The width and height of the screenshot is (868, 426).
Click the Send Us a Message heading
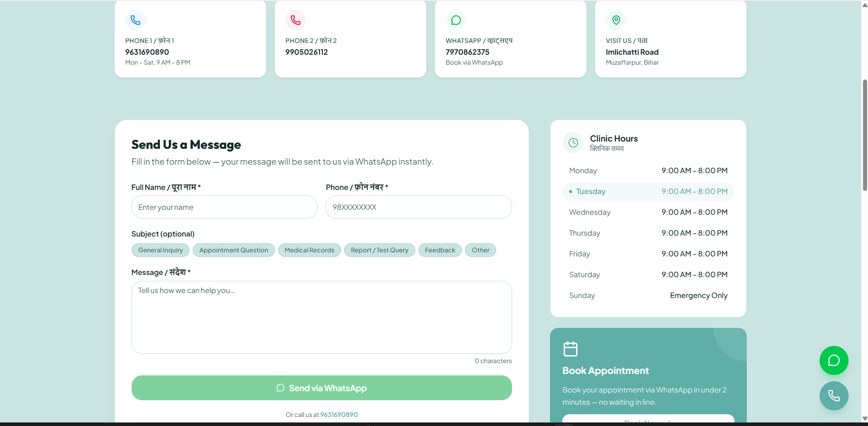point(186,145)
